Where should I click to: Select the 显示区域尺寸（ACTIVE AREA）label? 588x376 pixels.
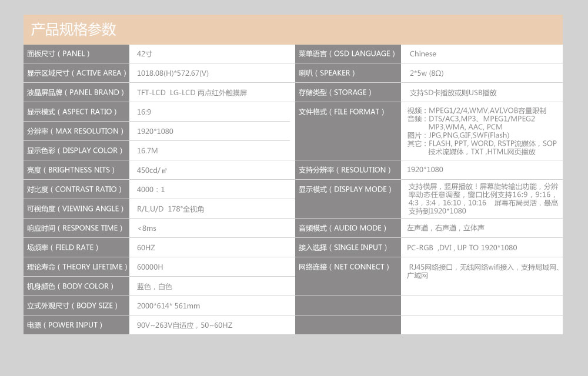coord(75,73)
